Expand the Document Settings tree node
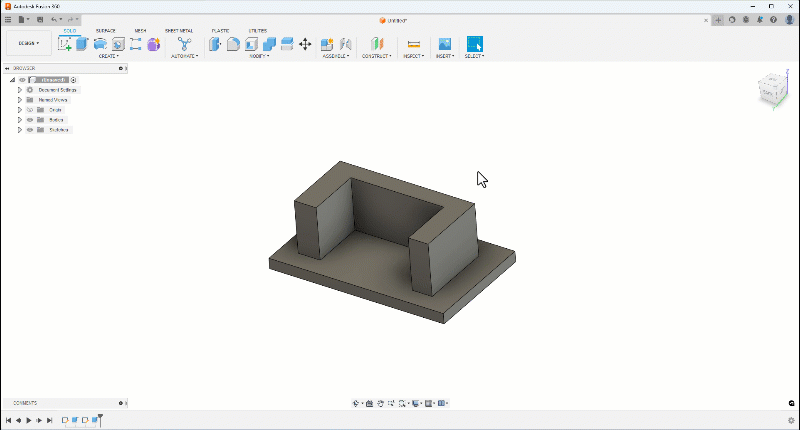Screen dimensions: 800x430 tap(19, 90)
